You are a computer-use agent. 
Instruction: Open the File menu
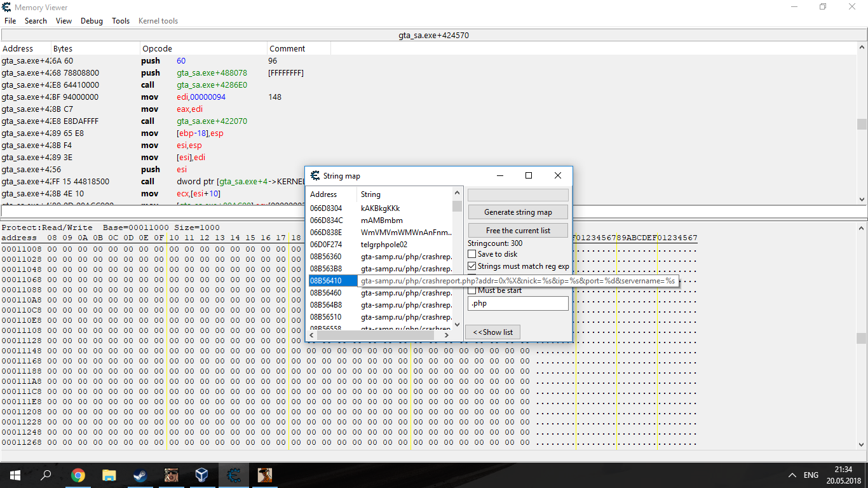pyautogui.click(x=10, y=21)
